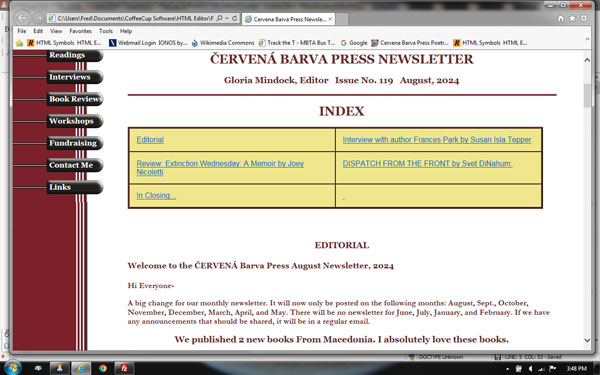Image resolution: width=600 pixels, height=375 pixels.
Task: Open the Favorites star icon at top right
Action: [x=572, y=18]
